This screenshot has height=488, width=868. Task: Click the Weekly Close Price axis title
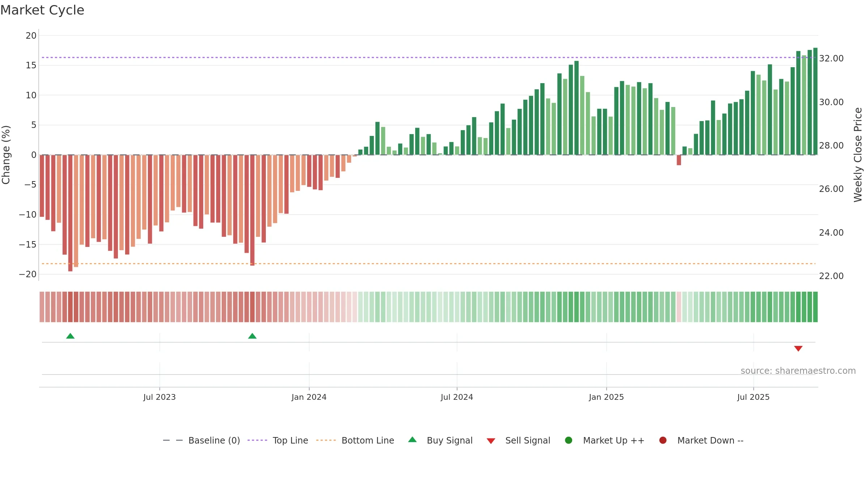coord(858,155)
